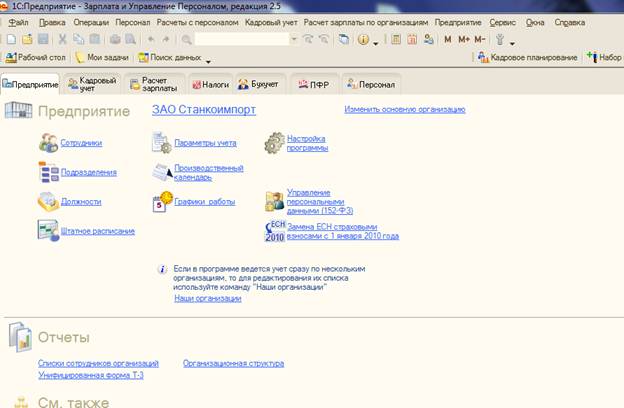The image size is (624, 408).
Task: Click the Набор toolbar button
Action: [x=604, y=57]
